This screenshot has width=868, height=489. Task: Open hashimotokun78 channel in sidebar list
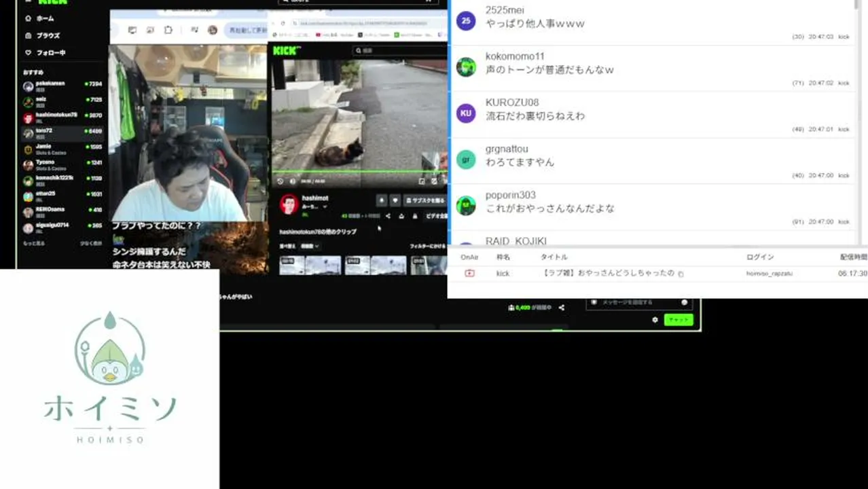coord(62,117)
